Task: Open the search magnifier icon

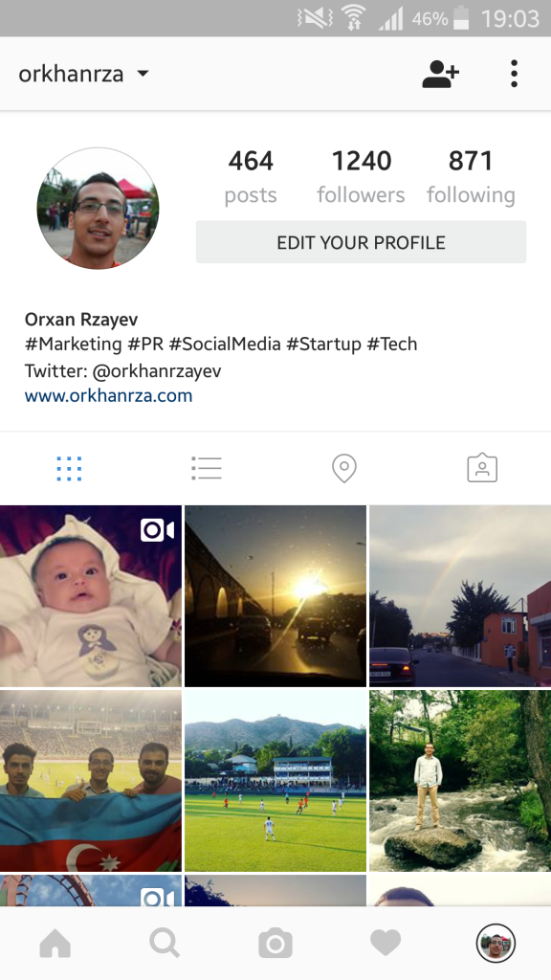Action: point(165,943)
